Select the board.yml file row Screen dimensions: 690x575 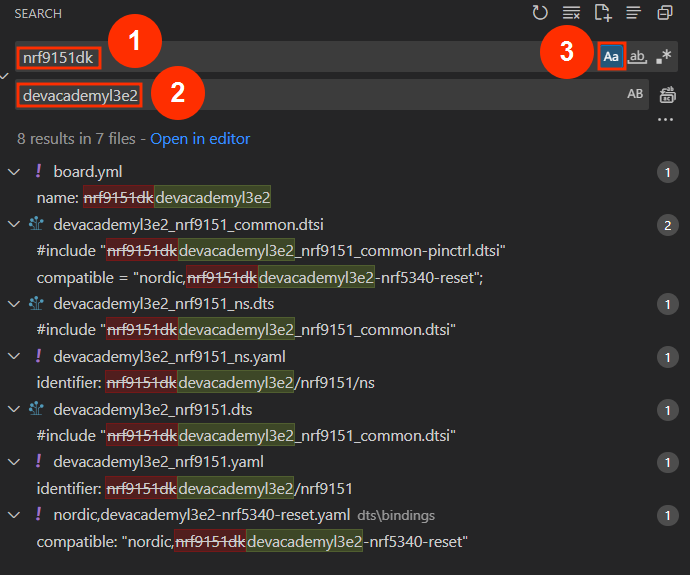click(x=345, y=172)
